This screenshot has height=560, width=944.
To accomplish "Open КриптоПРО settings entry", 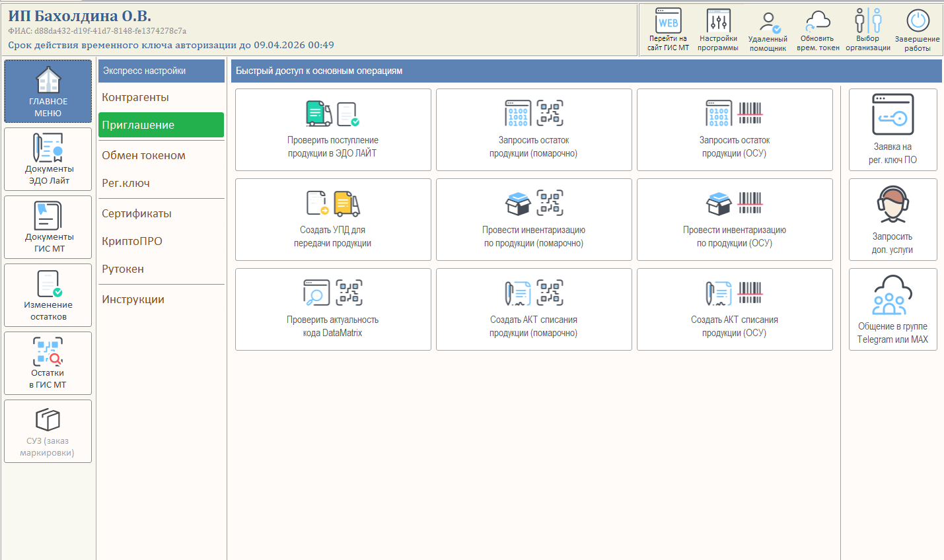I will [132, 241].
